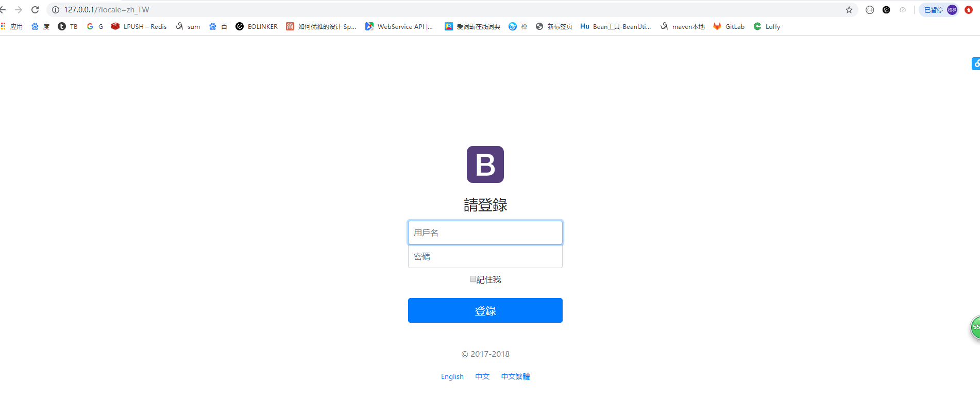Open the round brackets extension icon
Screen dimensions: 980x413
click(870, 10)
